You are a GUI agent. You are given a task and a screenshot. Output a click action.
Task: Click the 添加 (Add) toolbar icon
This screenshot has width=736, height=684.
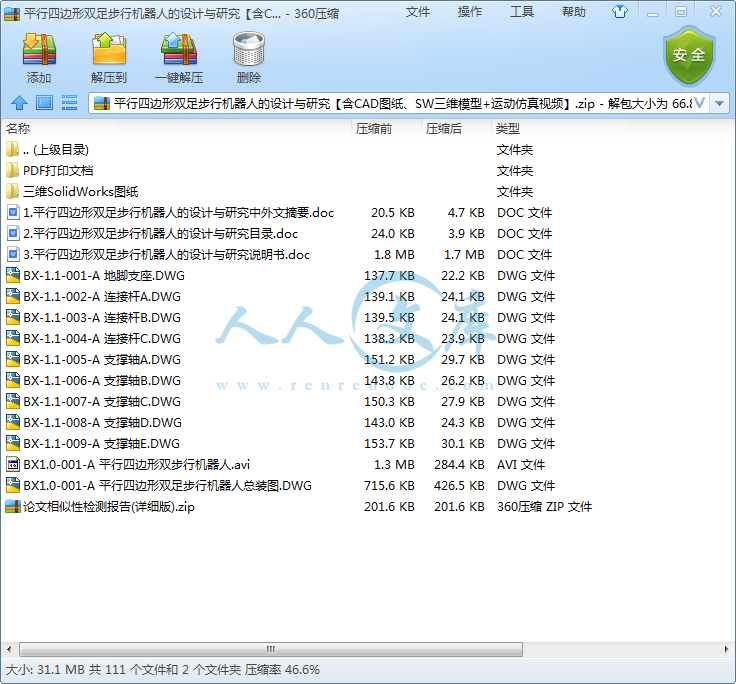point(39,49)
